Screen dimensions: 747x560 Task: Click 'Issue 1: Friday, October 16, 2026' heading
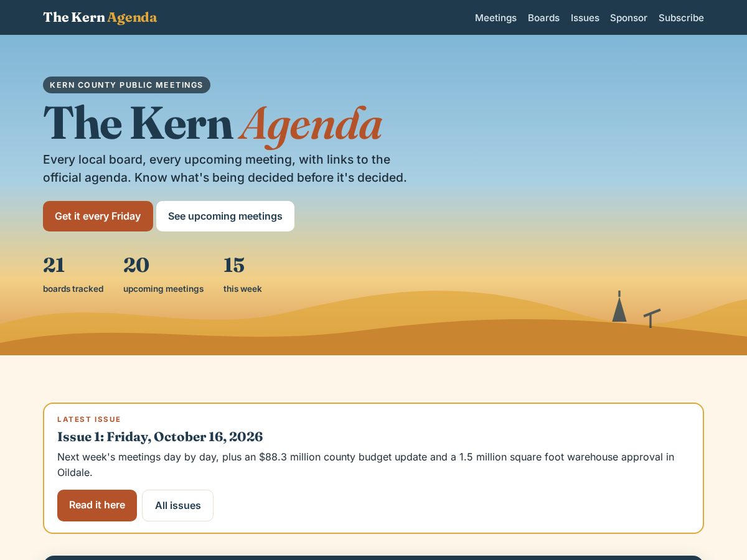tap(160, 437)
